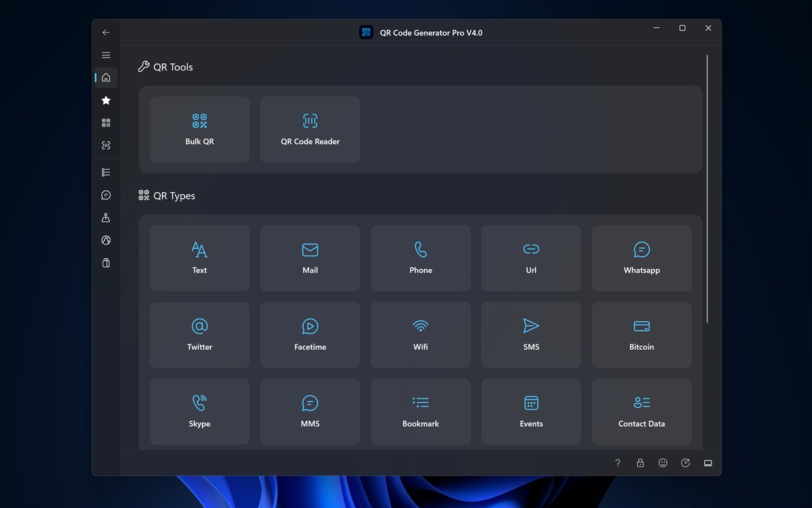Viewport: 812px width, 508px height.
Task: Select the Wifi QR type
Action: point(420,334)
